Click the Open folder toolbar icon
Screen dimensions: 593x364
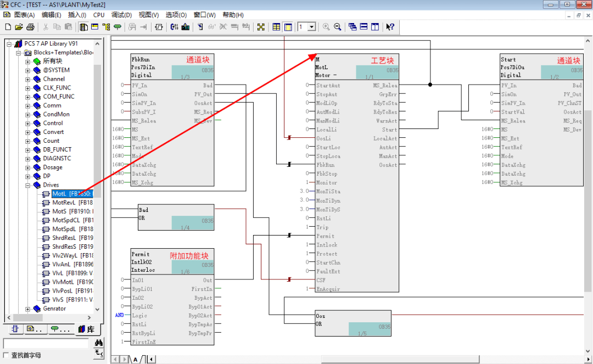(x=19, y=27)
